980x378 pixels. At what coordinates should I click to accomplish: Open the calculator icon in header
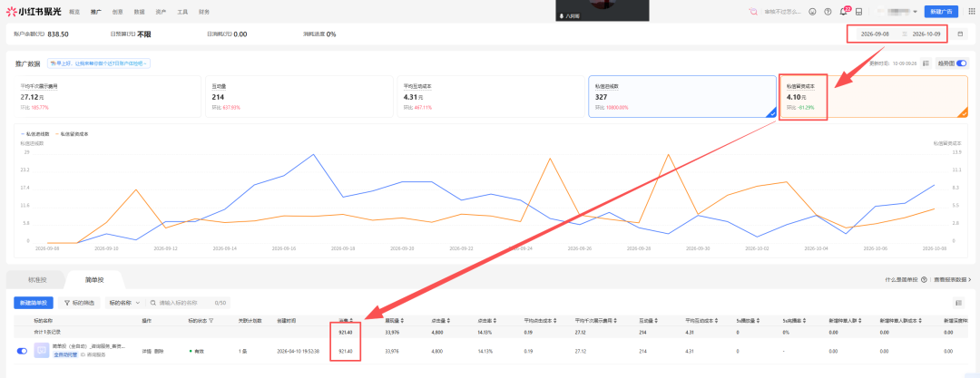click(858, 11)
